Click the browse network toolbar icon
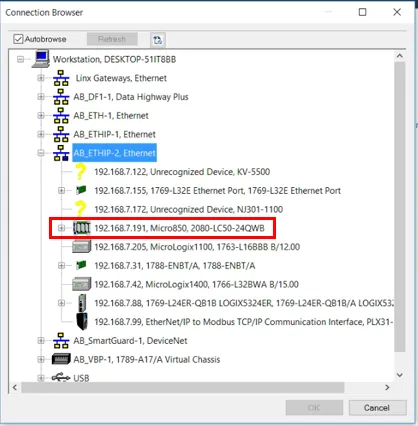This screenshot has height=426, width=418. pyautogui.click(x=158, y=40)
